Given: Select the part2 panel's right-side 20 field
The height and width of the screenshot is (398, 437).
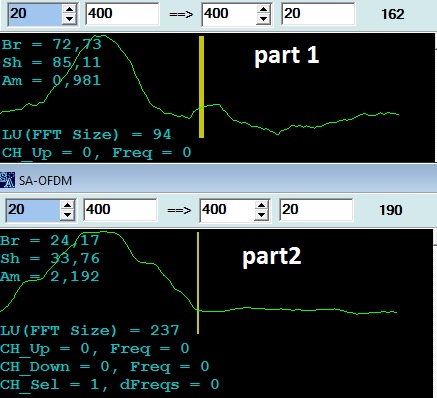Looking at the screenshot, I should (316, 210).
